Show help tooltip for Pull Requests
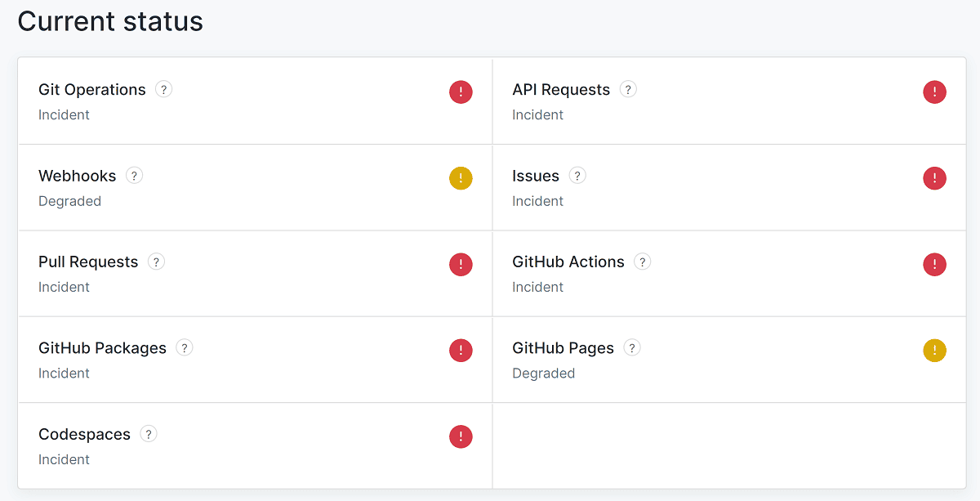Viewport: 980px width, 501px height. (x=156, y=262)
